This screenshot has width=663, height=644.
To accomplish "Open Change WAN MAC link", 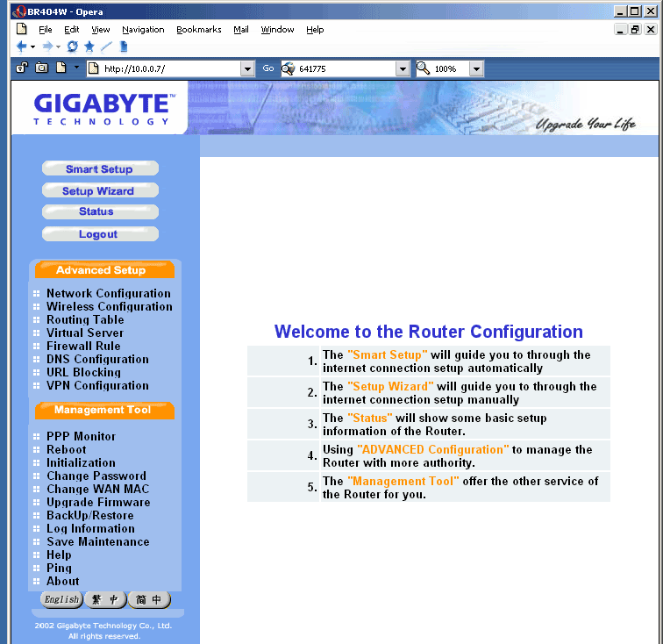I will coord(97,489).
